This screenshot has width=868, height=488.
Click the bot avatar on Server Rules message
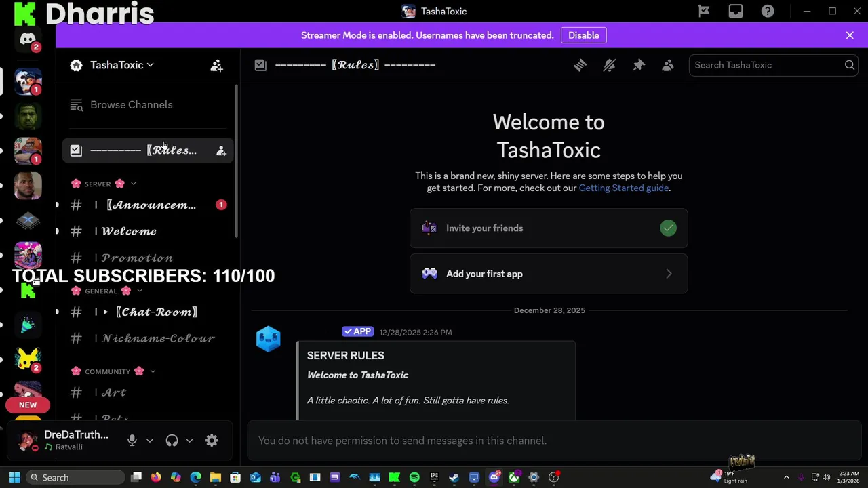(x=269, y=338)
